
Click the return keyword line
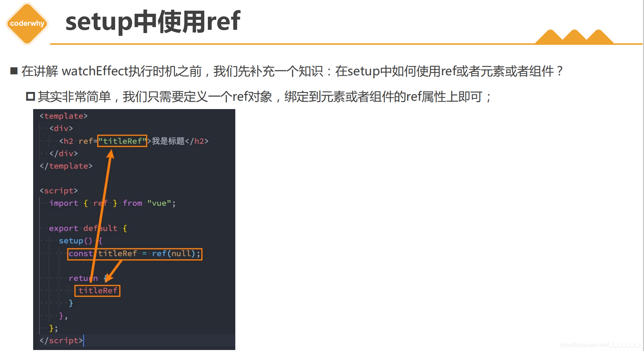pyautogui.click(x=88, y=278)
